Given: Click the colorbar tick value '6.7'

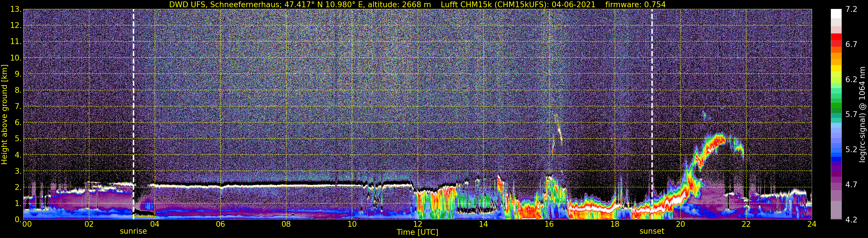Looking at the screenshot, I should click(x=851, y=44).
